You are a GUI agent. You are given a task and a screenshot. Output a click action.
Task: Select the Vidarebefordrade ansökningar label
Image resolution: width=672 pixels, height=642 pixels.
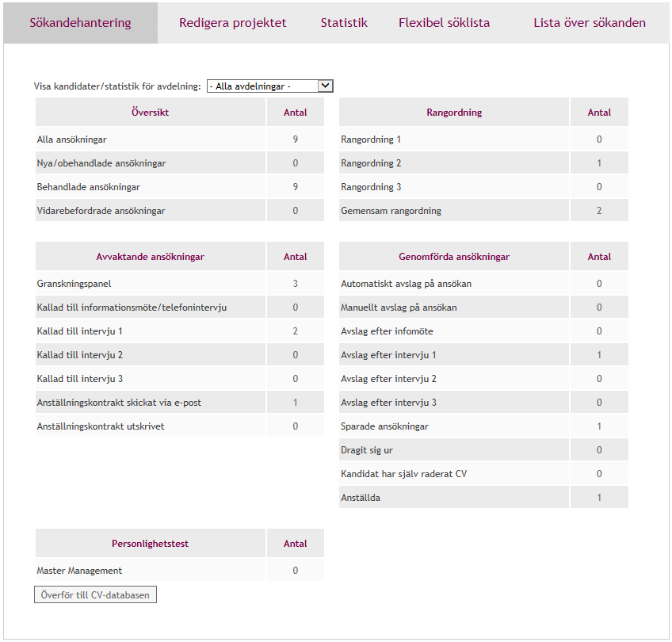101,211
